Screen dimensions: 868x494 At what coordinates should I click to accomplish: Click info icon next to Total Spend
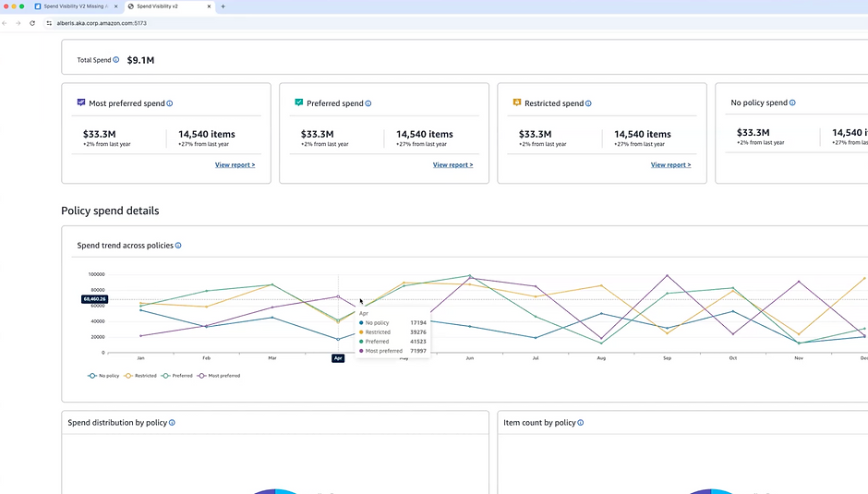pyautogui.click(x=116, y=60)
